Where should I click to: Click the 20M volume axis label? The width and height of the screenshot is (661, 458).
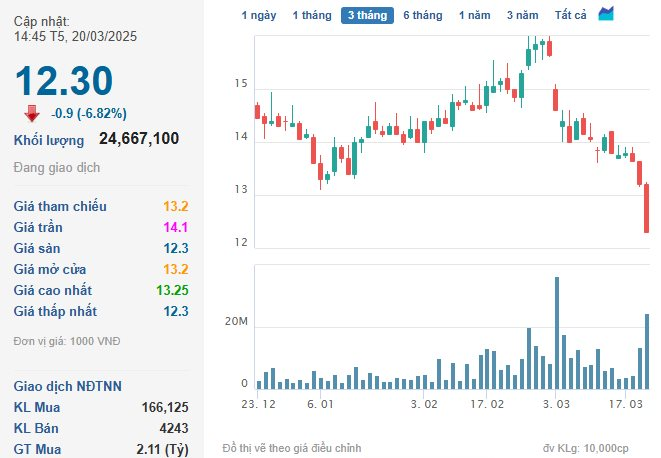coord(236,321)
